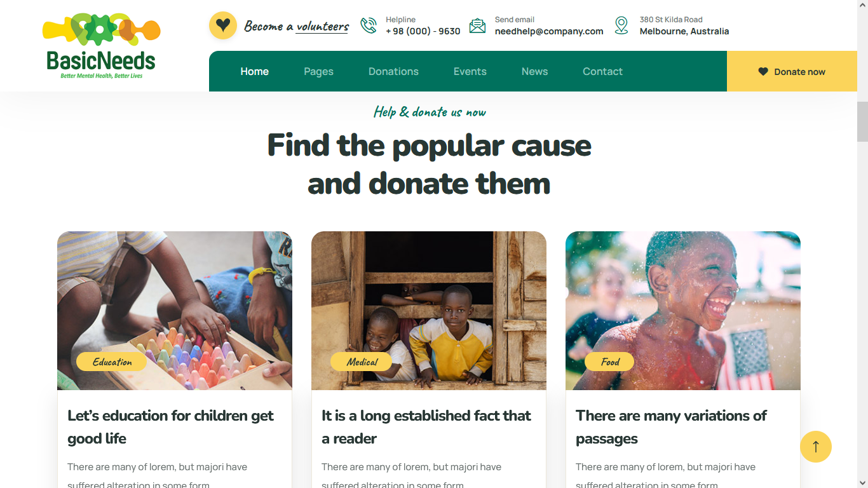Open the children's education cause title

pyautogui.click(x=170, y=427)
